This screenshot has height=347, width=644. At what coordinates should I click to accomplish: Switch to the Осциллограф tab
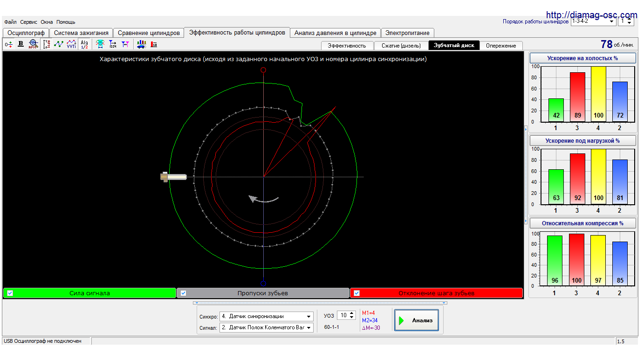(x=26, y=33)
